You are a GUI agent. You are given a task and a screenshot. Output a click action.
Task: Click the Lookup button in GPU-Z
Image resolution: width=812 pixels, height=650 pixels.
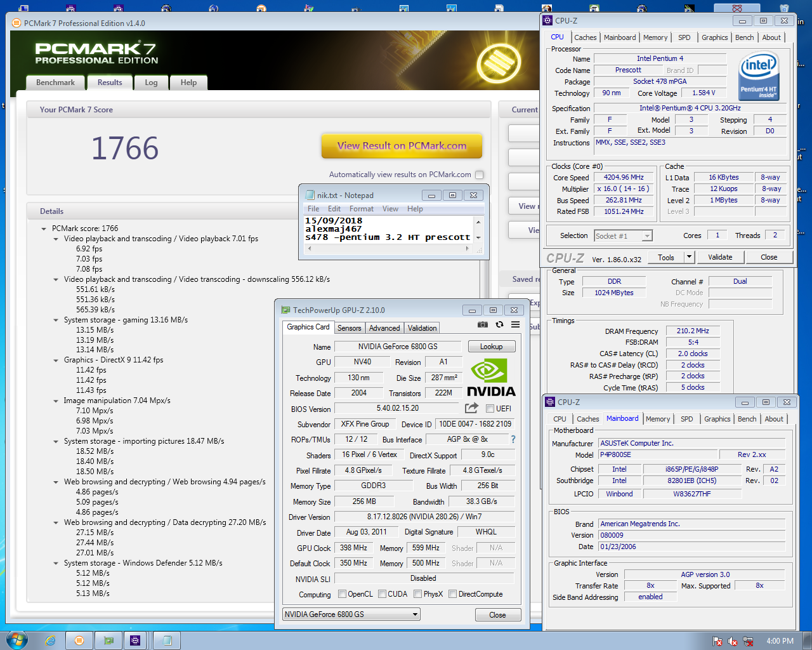pos(492,347)
